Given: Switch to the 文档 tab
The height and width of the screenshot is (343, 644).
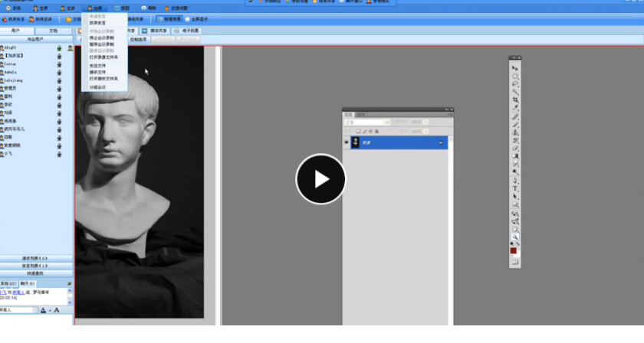Looking at the screenshot, I should click(53, 31).
